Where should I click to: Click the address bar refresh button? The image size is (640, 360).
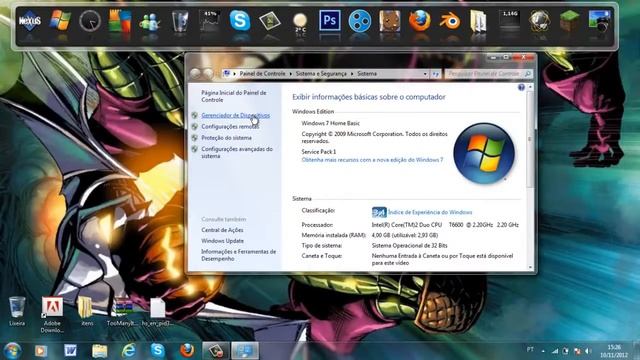(436, 74)
